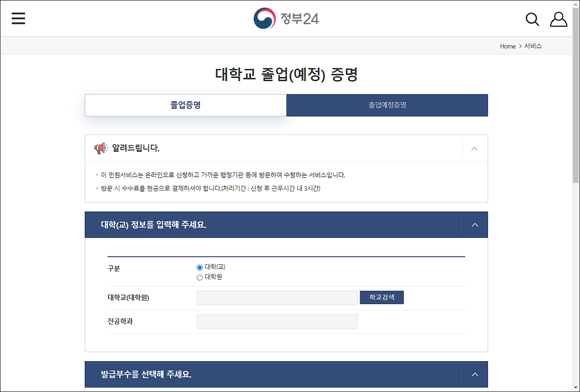
Task: Click the search magnifier in the header
Action: tap(532, 19)
